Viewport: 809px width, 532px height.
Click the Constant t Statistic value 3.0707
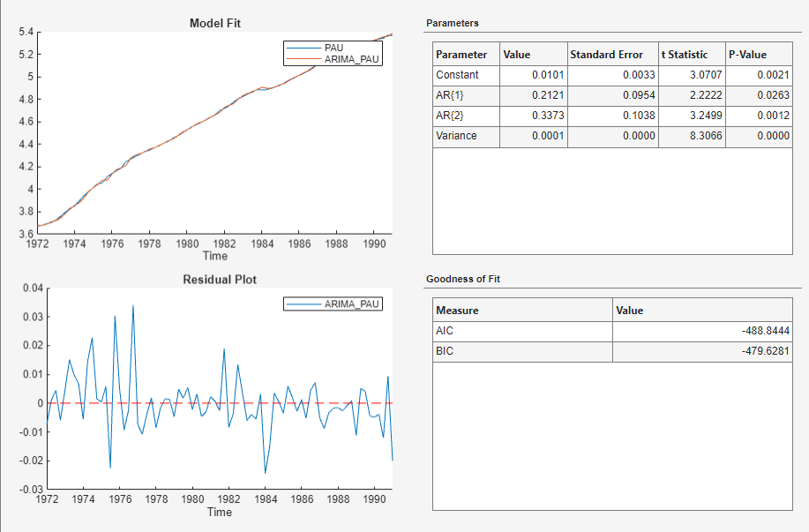tap(691, 75)
